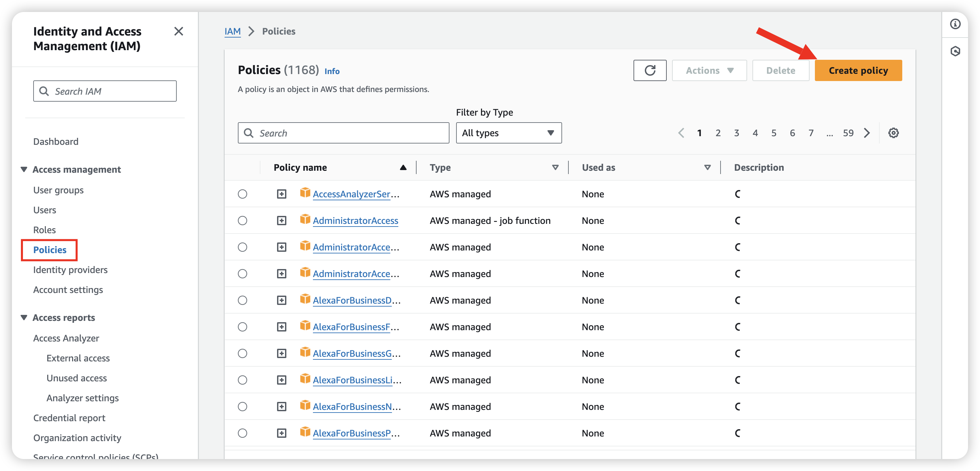Select the AdministratorAccess policy radio button

click(242, 221)
